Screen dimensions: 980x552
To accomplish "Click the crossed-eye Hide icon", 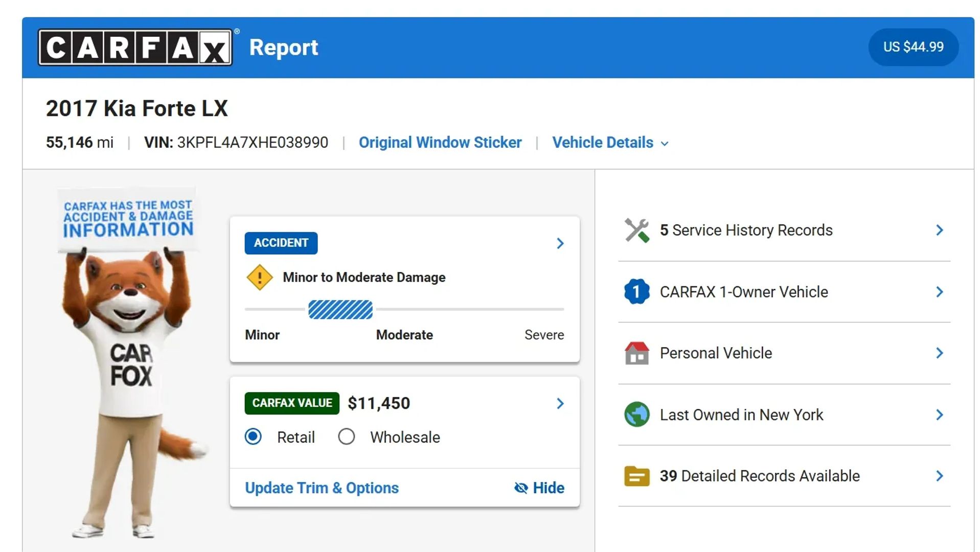I will [521, 488].
